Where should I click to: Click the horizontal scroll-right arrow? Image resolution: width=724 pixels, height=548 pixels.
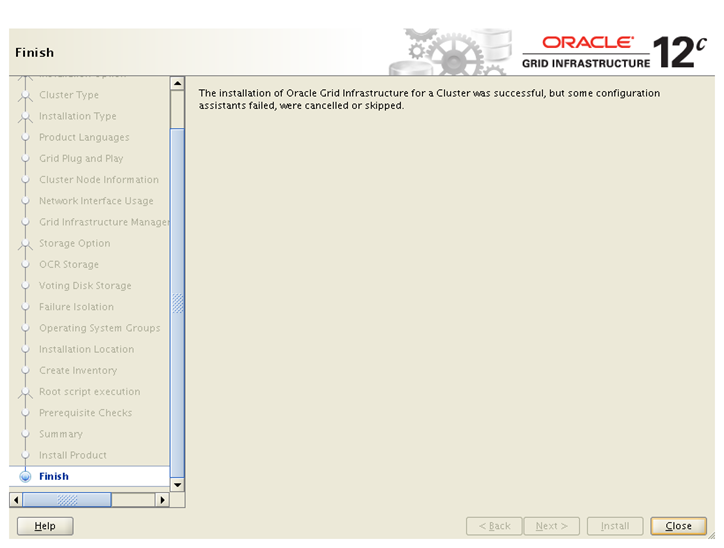[162, 500]
